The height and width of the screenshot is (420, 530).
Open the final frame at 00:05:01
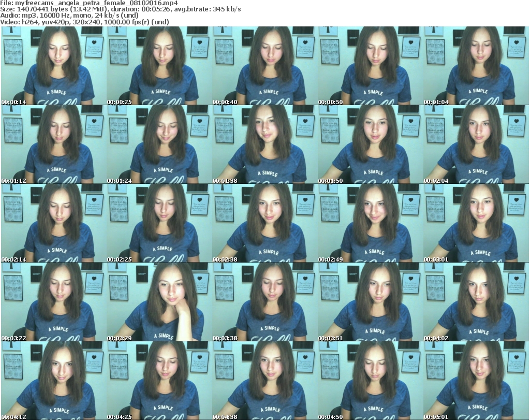(x=476, y=381)
